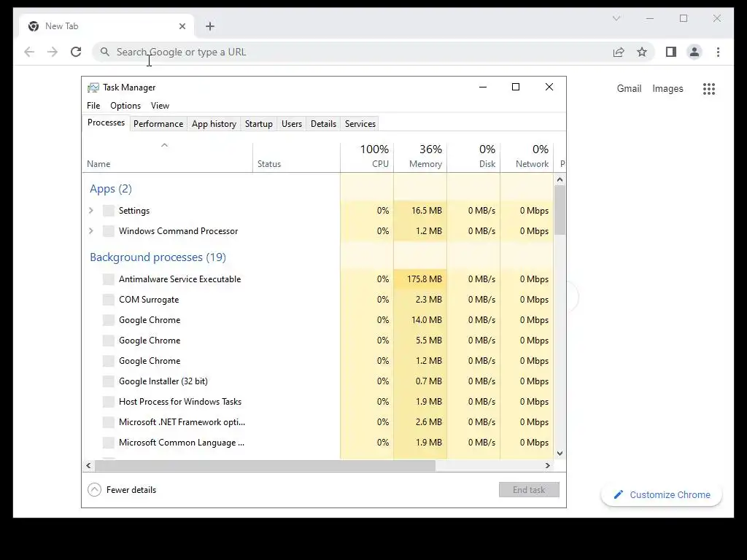Screen dimensions: 747x560
Task: Click the End task button
Action: point(529,489)
